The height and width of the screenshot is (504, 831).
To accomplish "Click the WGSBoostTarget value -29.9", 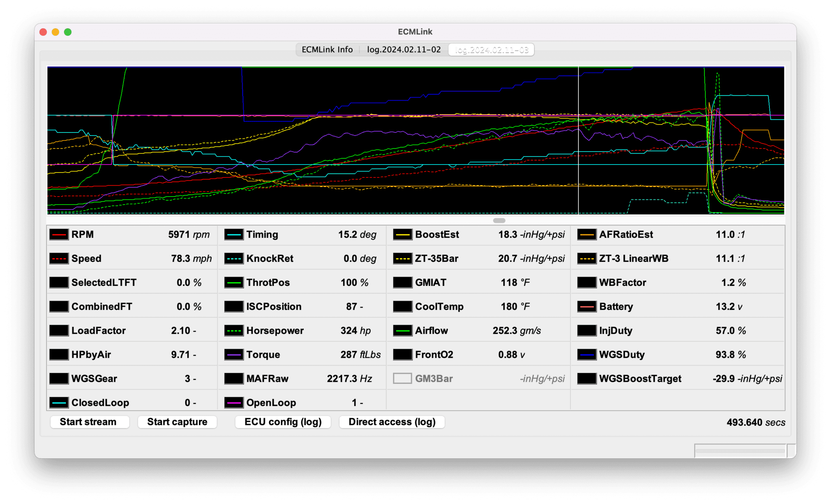I will (724, 379).
